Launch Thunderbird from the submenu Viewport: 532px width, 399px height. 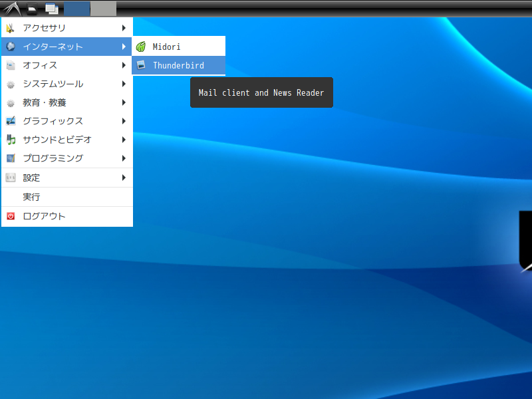pos(179,65)
